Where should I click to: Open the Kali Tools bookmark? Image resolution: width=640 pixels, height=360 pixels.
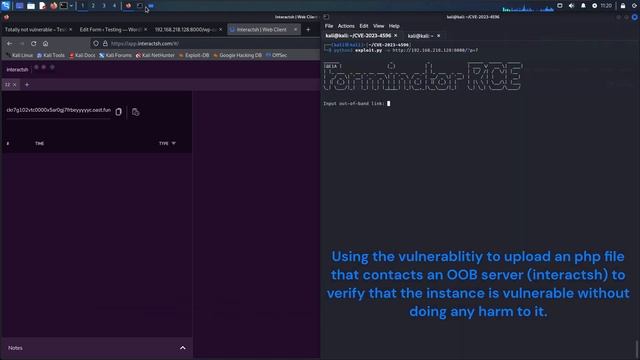[x=51, y=55]
